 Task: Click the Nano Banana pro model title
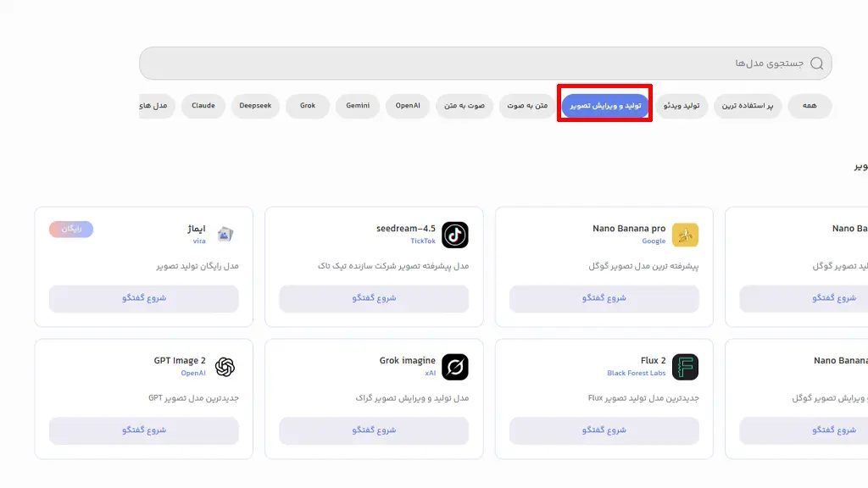[x=629, y=229]
